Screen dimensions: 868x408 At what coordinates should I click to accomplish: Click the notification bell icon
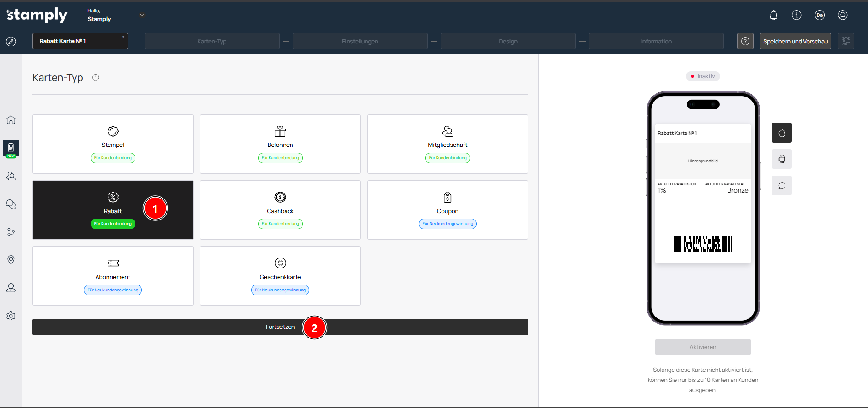[773, 15]
